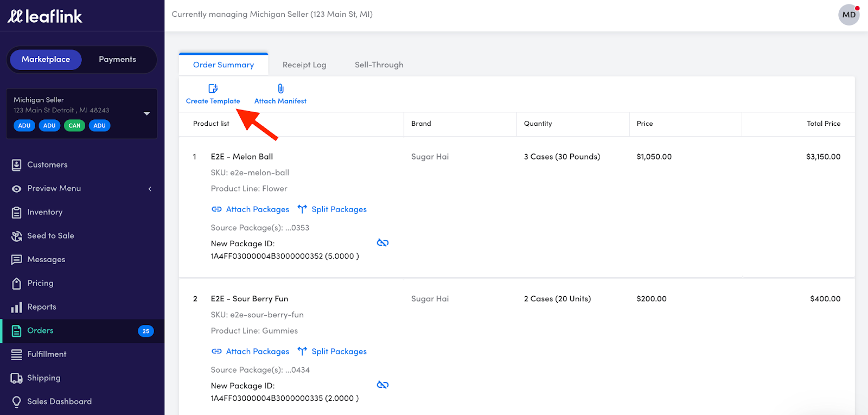
Task: Click the Sales Dashboard lightbulb icon
Action: [x=17, y=401]
